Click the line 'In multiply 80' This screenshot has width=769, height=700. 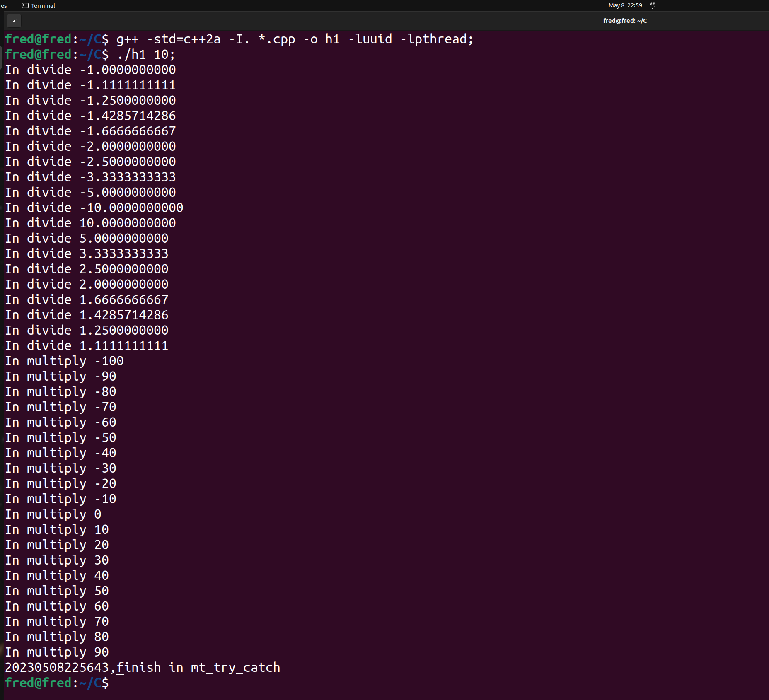pos(57,637)
